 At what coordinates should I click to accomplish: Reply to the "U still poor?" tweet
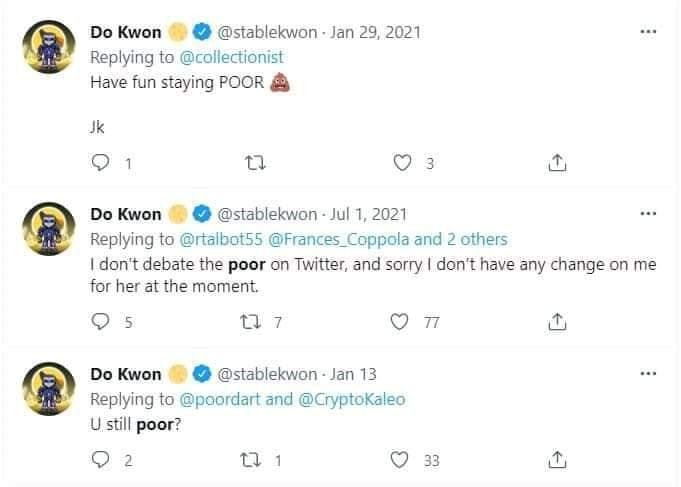pyautogui.click(x=100, y=460)
